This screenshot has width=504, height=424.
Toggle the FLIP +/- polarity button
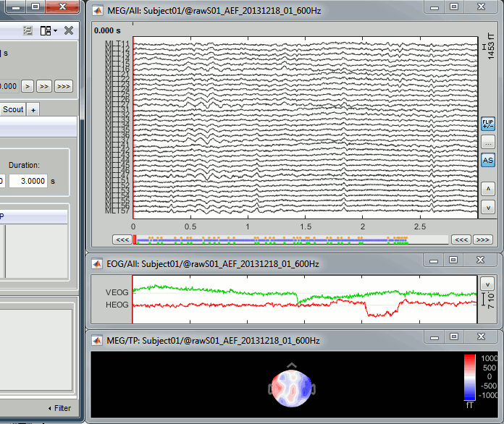pyautogui.click(x=487, y=124)
